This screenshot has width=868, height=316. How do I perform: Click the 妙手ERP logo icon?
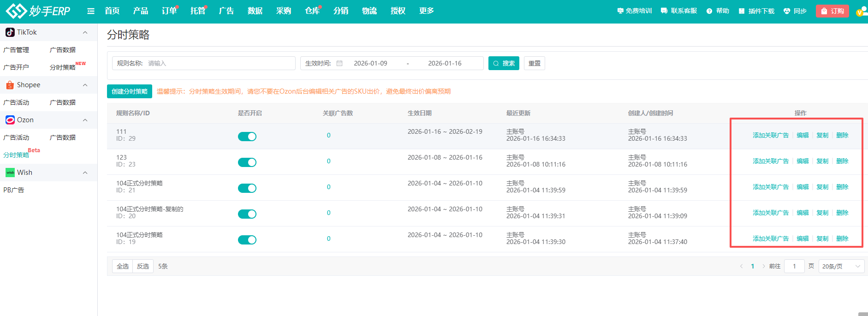(x=16, y=11)
